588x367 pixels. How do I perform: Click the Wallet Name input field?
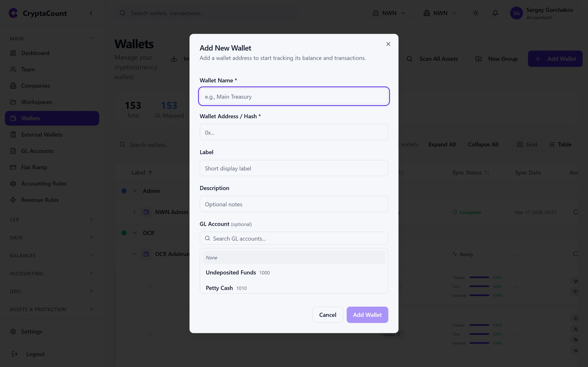294,96
